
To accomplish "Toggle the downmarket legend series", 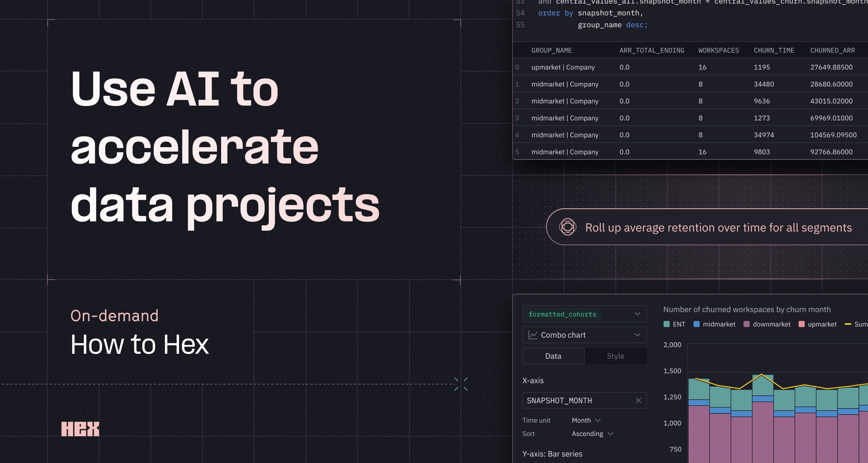I will click(767, 324).
